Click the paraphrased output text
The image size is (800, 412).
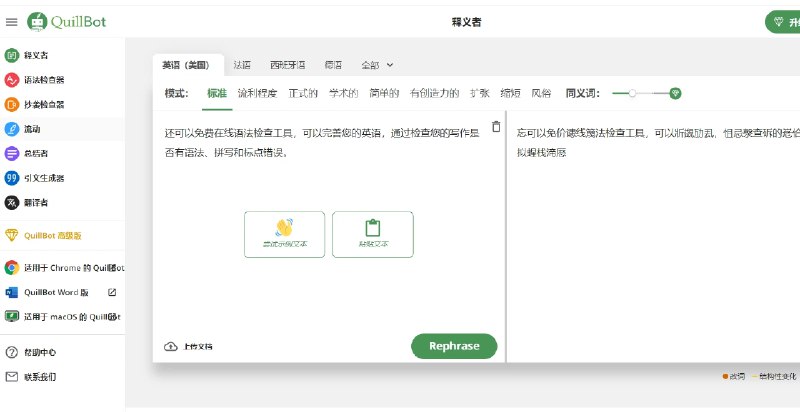[657, 143]
